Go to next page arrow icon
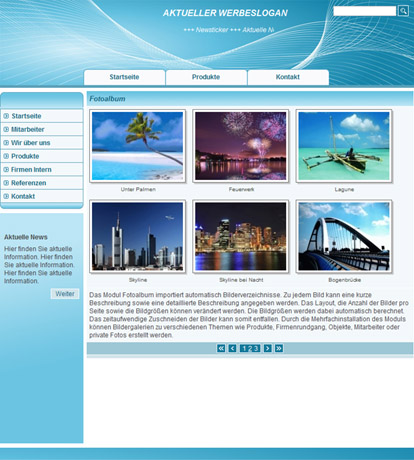The image size is (414, 460). tap(267, 348)
